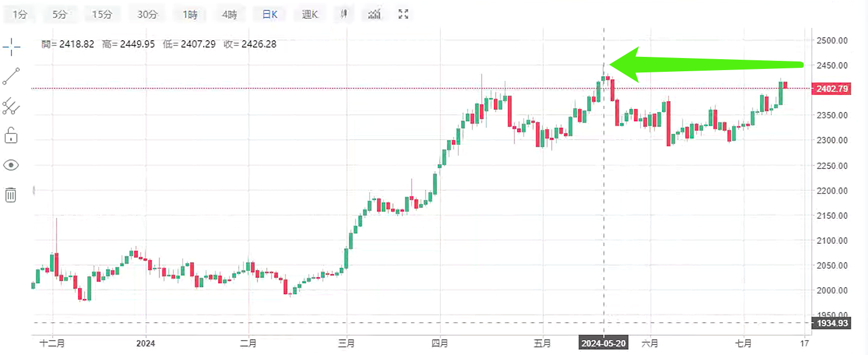Select the crosshair cursor tool

tap(11, 47)
